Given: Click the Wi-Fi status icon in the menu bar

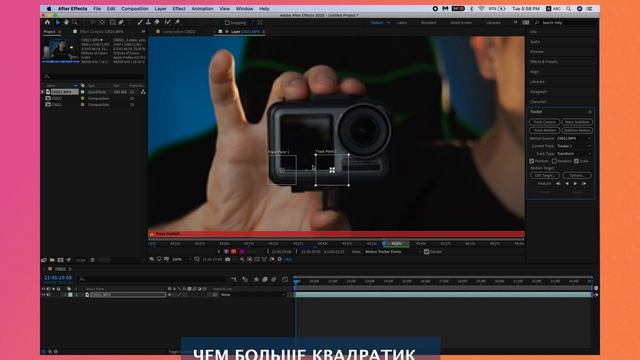Looking at the screenshot, I should [481, 9].
